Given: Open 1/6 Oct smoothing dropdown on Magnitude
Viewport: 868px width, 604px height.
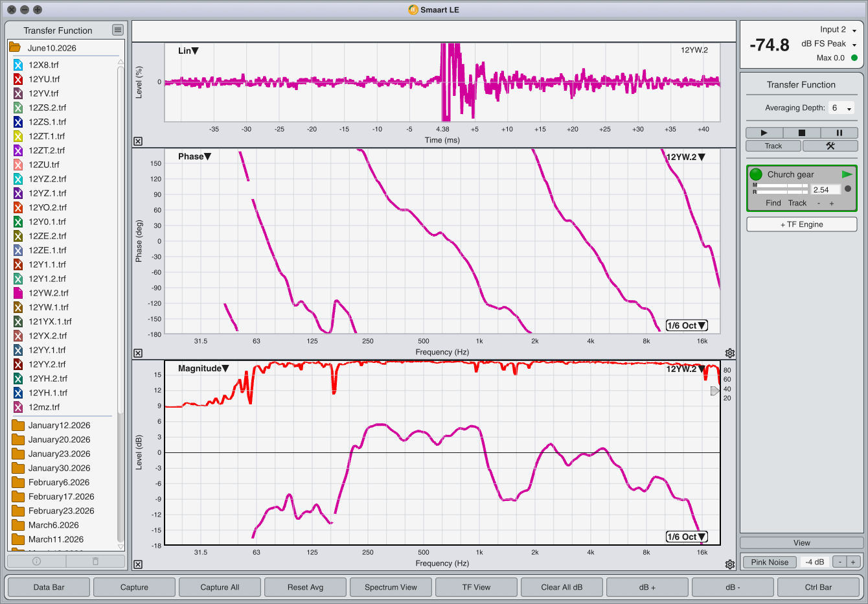Looking at the screenshot, I should point(687,537).
